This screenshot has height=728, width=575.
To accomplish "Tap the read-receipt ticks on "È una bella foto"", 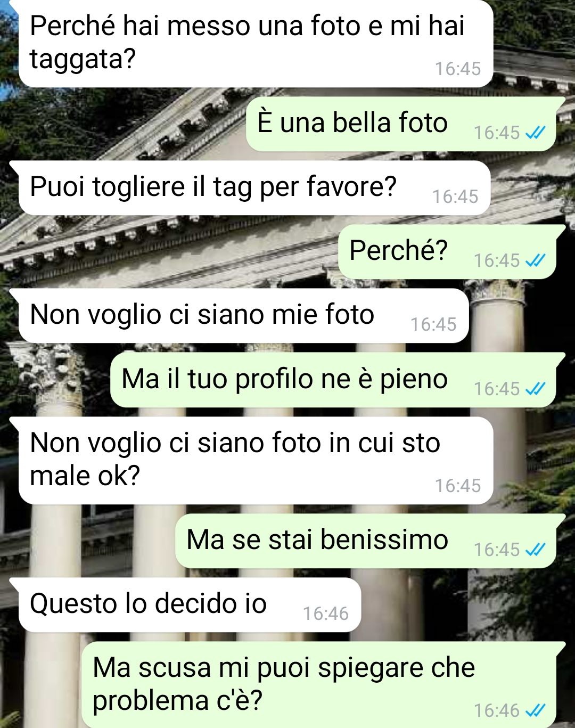I will pyautogui.click(x=535, y=133).
